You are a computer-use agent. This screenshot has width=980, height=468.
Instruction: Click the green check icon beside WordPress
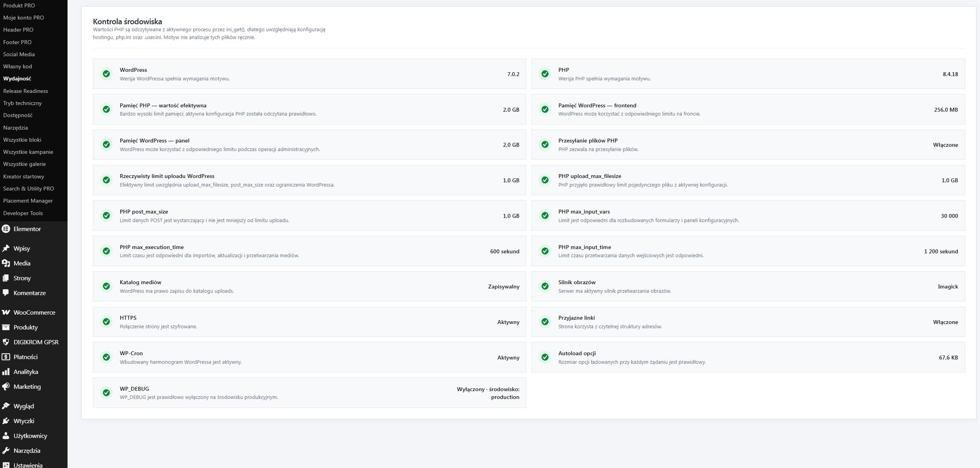(106, 74)
